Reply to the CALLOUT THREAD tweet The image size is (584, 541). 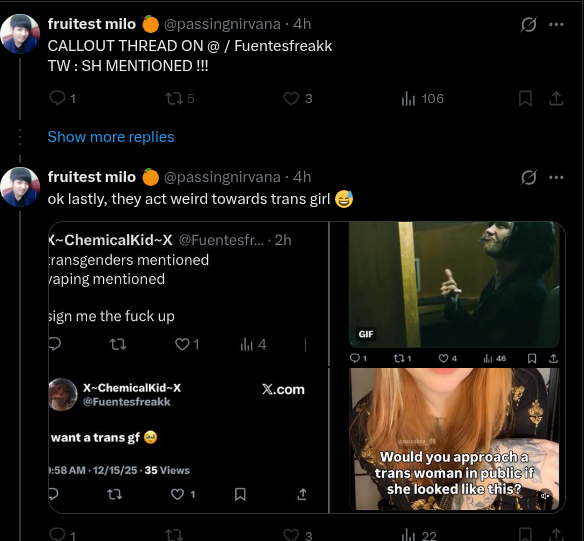(62, 98)
